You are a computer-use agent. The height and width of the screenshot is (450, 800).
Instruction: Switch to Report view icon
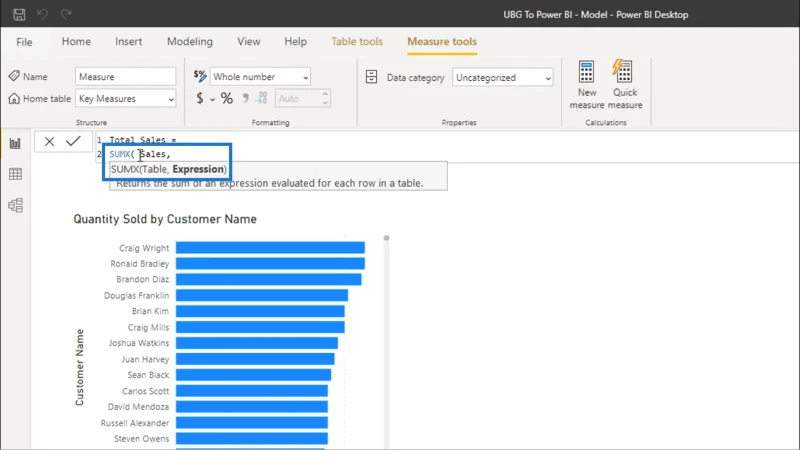tap(15, 143)
